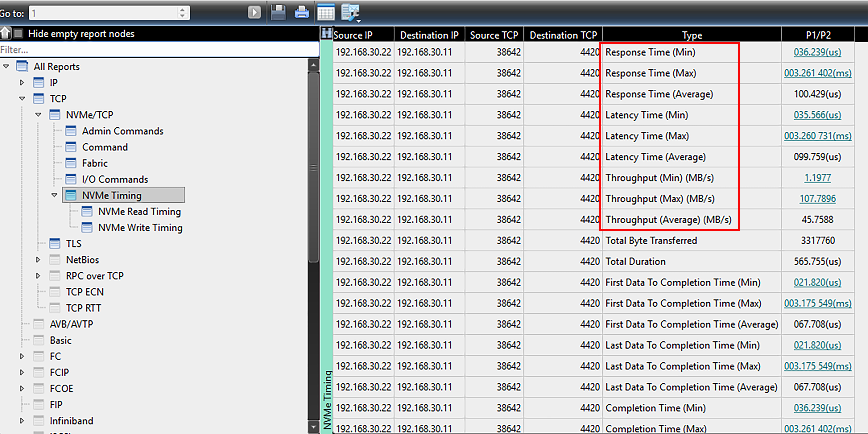Screen dimensions: 868x434
Task: Open the Latency Time Min 035.566(us) link
Action: point(817,115)
